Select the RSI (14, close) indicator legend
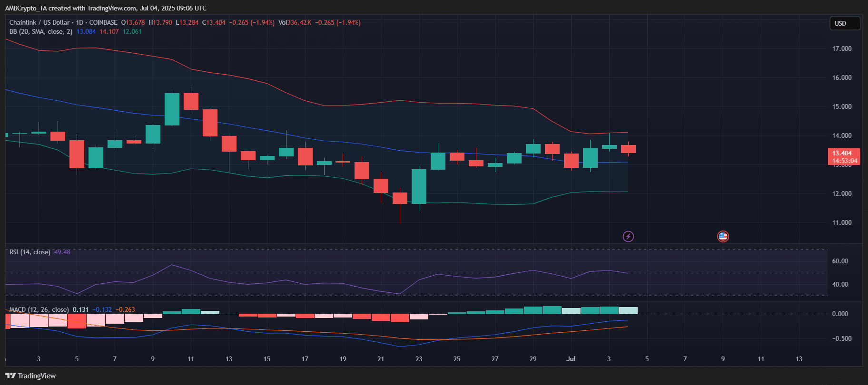This screenshot has height=385, width=868. click(x=30, y=252)
